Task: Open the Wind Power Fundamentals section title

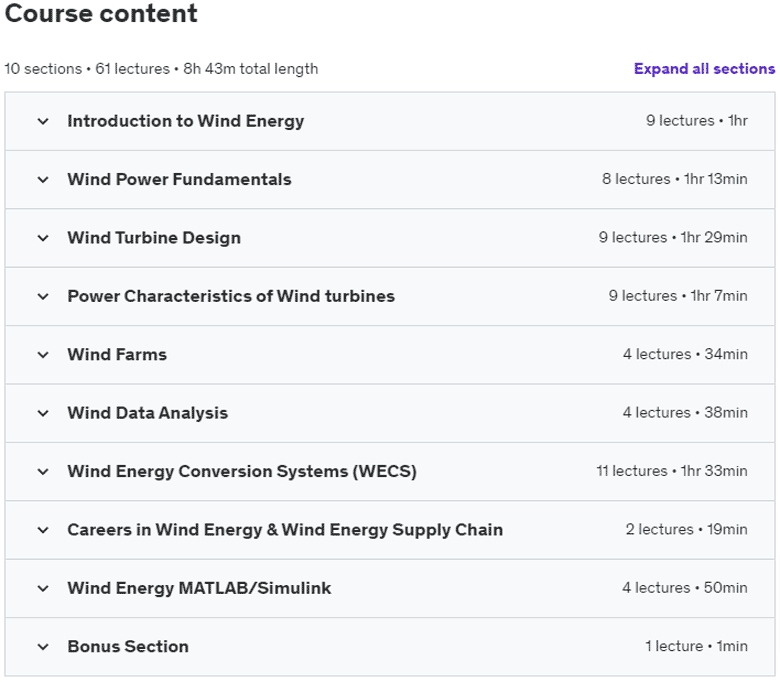Action: pos(179,179)
